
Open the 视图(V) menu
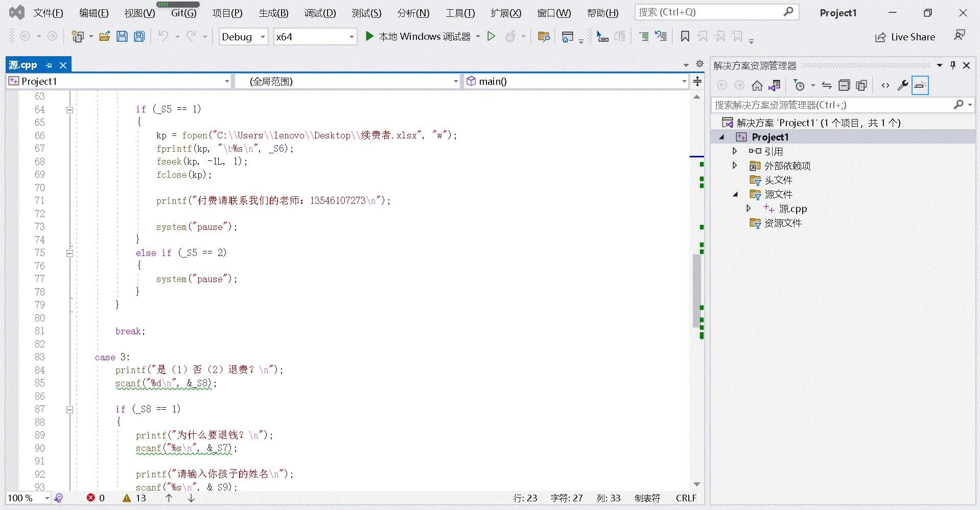(139, 13)
